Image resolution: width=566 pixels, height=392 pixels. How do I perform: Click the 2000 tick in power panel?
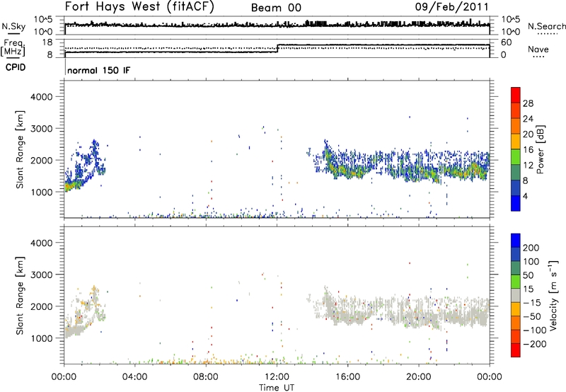(42, 160)
